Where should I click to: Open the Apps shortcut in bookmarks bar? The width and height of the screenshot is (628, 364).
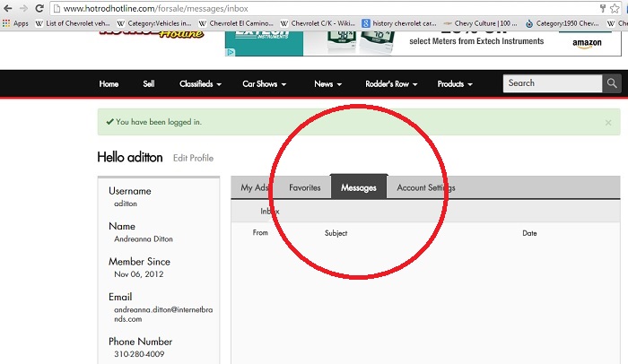click(15, 23)
